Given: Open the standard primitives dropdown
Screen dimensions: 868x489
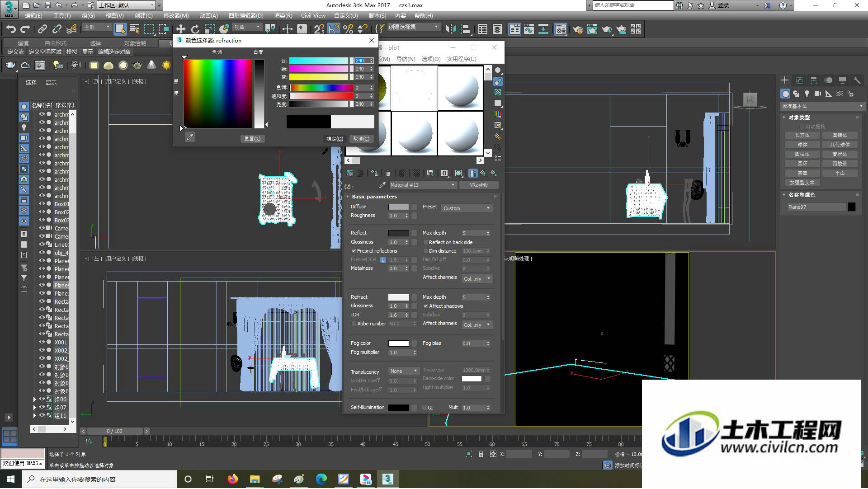Looking at the screenshot, I should (x=822, y=106).
